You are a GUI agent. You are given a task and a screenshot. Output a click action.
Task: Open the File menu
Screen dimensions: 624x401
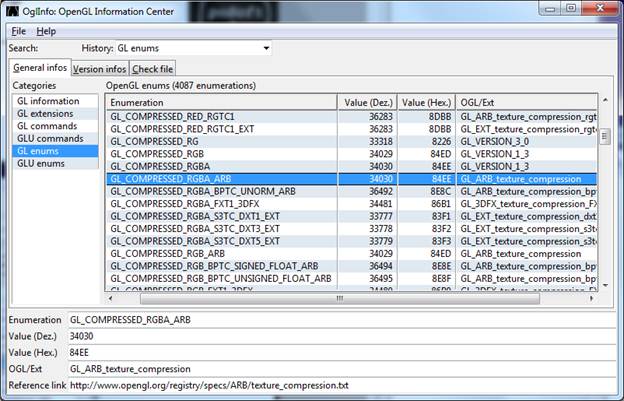click(x=19, y=31)
